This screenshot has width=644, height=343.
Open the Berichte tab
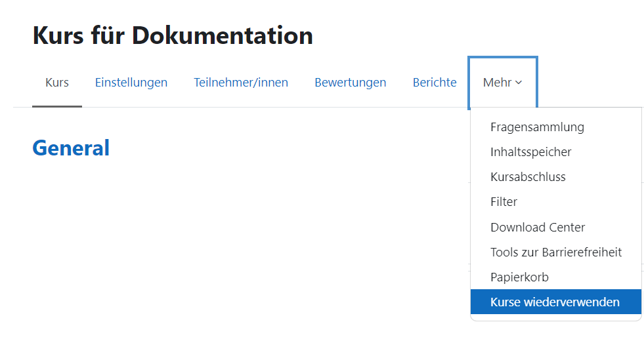click(x=435, y=83)
